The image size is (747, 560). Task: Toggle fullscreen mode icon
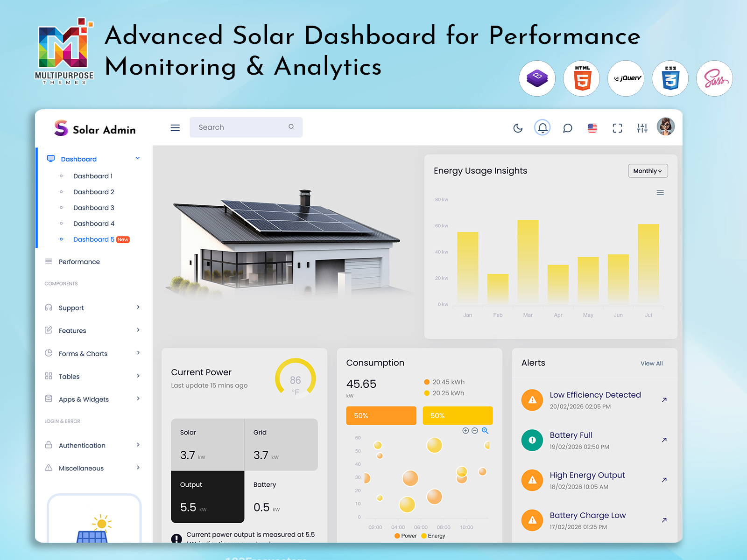[617, 128]
